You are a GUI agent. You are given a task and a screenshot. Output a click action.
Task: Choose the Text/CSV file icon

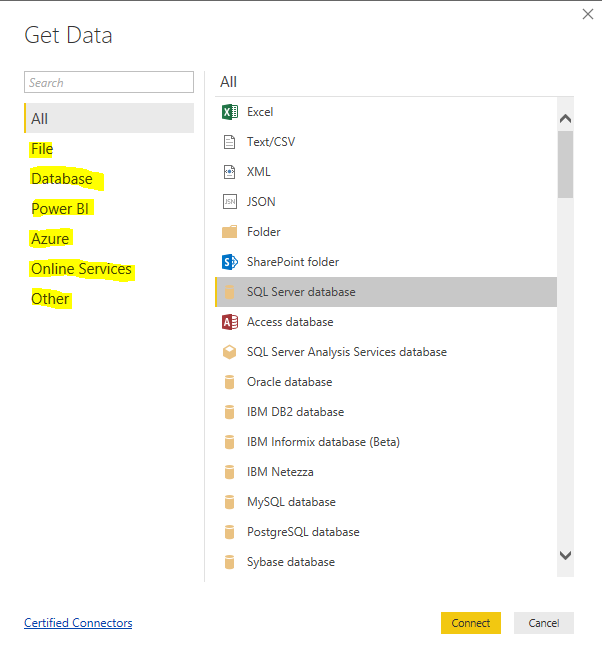[x=229, y=142]
